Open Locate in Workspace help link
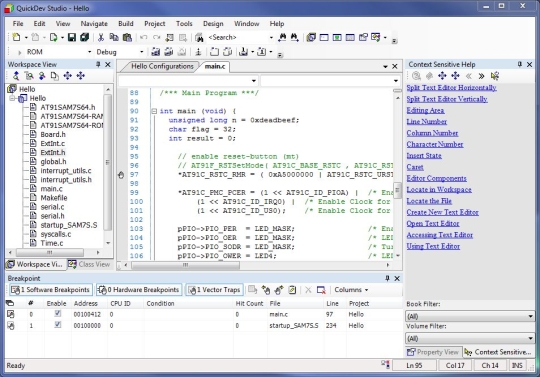Image resolution: width=540 pixels, height=377 pixels. tap(439, 189)
